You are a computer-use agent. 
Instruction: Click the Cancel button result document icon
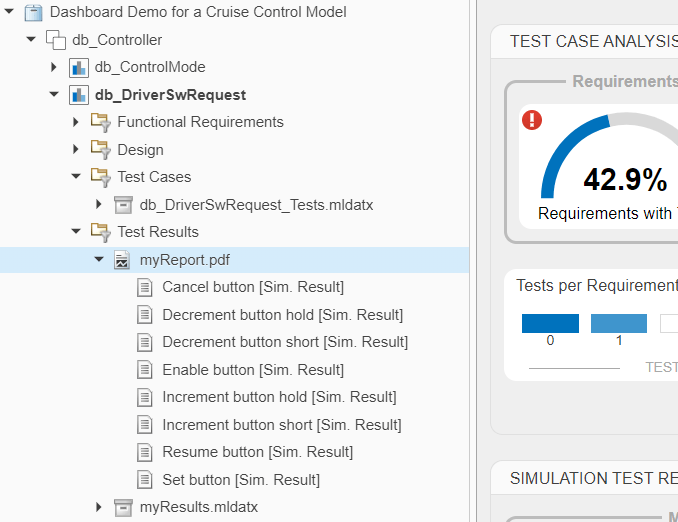click(x=144, y=287)
